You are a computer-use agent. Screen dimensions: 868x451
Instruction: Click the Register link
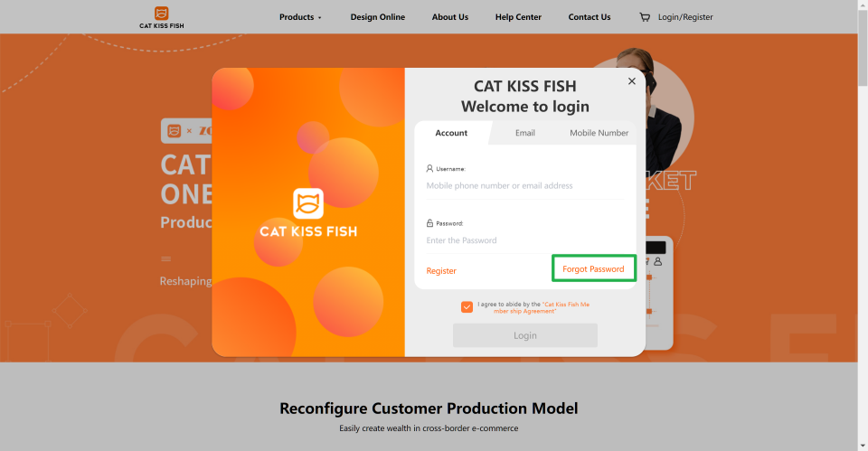click(x=441, y=270)
